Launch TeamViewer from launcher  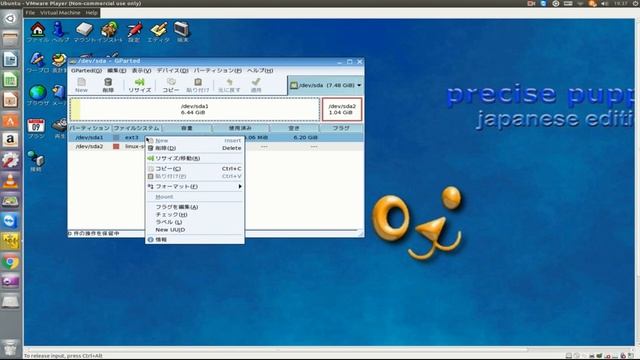click(x=10, y=221)
